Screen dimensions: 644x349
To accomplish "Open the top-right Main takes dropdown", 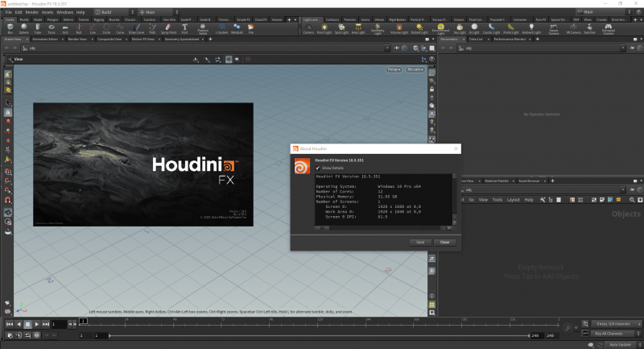I will pos(603,12).
